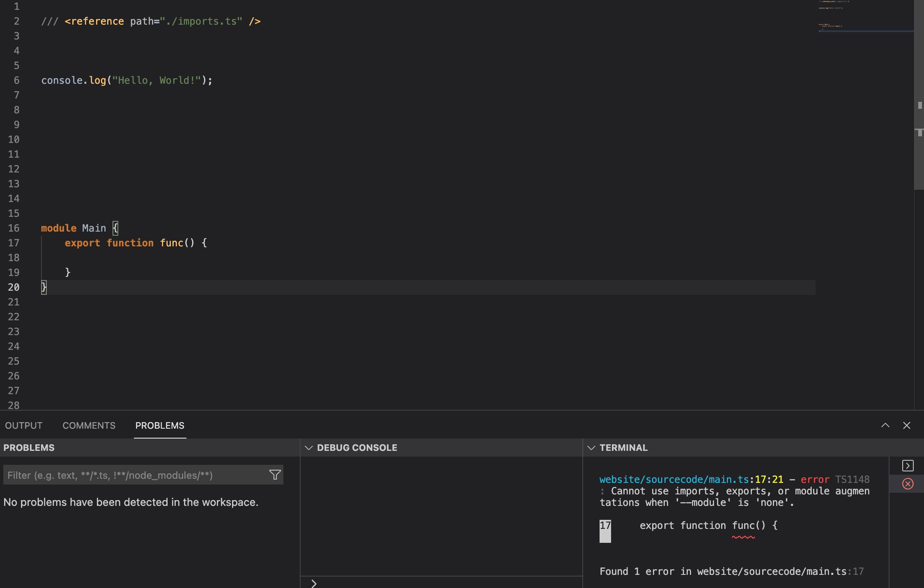
Task: Click the 'log' method on line 6
Action: [x=98, y=80]
